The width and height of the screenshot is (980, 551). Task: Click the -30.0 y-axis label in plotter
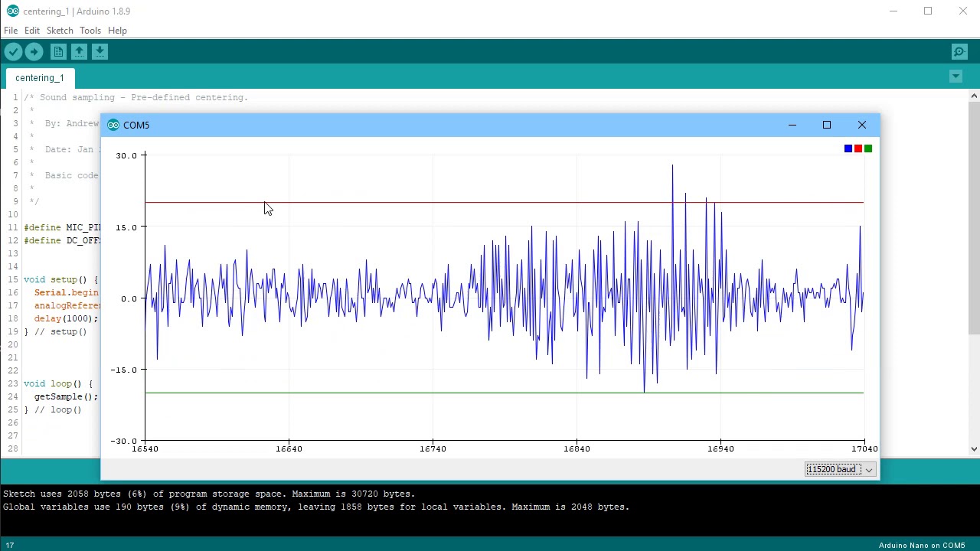coord(123,441)
